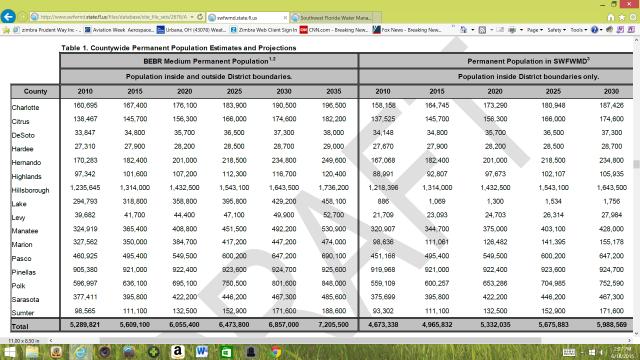640x360 pixels.
Task: Open Internet Explorer Home icon
Action: [x=611, y=17]
